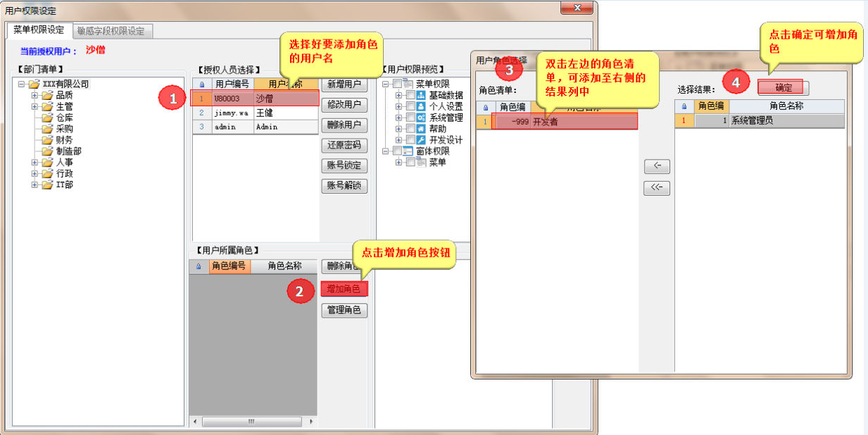Screen dimensions: 868x435
Task: Click the 修改用户 button
Action: [x=344, y=105]
